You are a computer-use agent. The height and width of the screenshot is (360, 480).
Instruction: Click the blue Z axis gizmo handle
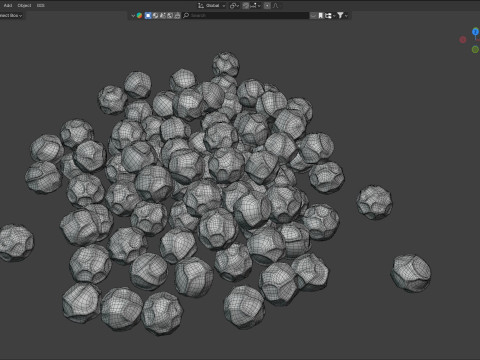pyautogui.click(x=476, y=32)
